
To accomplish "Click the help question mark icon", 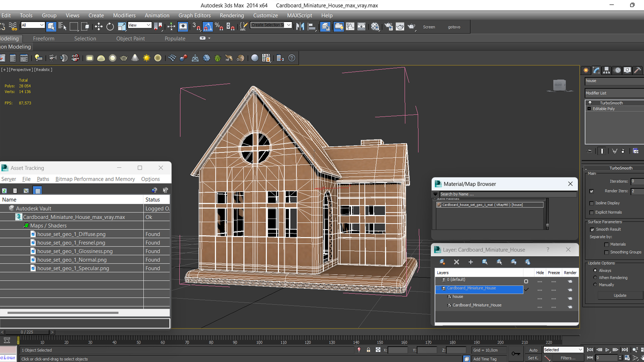I will [292, 58].
